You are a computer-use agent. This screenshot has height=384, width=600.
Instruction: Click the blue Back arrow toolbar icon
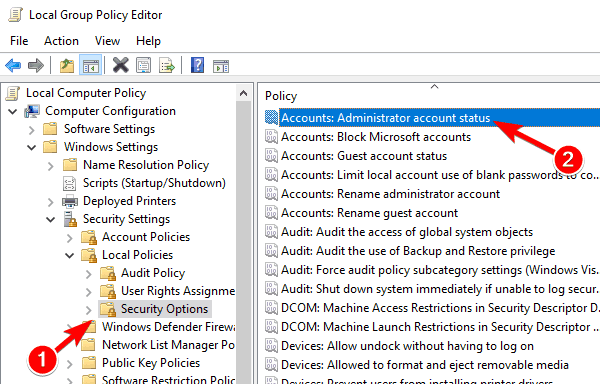[13, 66]
